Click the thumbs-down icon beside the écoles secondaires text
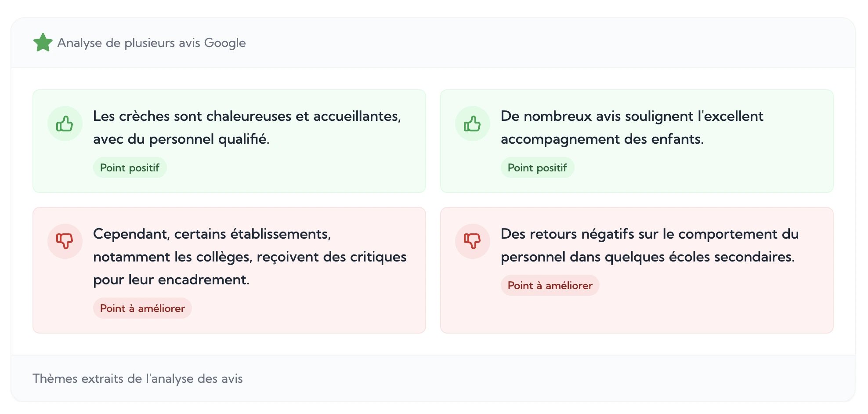The height and width of the screenshot is (414, 868). tap(472, 241)
